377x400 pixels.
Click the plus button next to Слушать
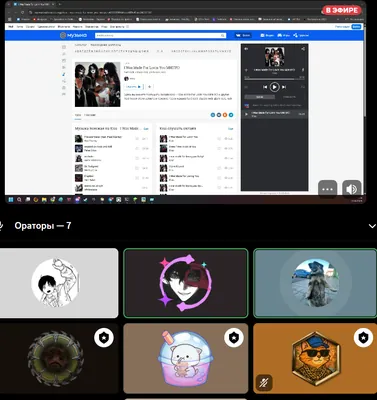[x=149, y=87]
